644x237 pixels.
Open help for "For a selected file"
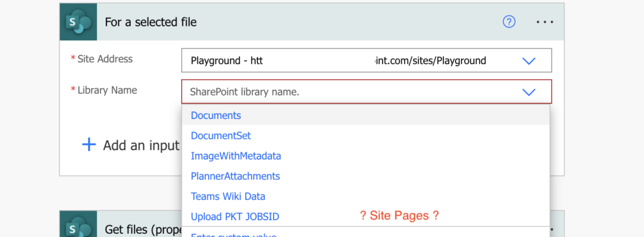509,22
